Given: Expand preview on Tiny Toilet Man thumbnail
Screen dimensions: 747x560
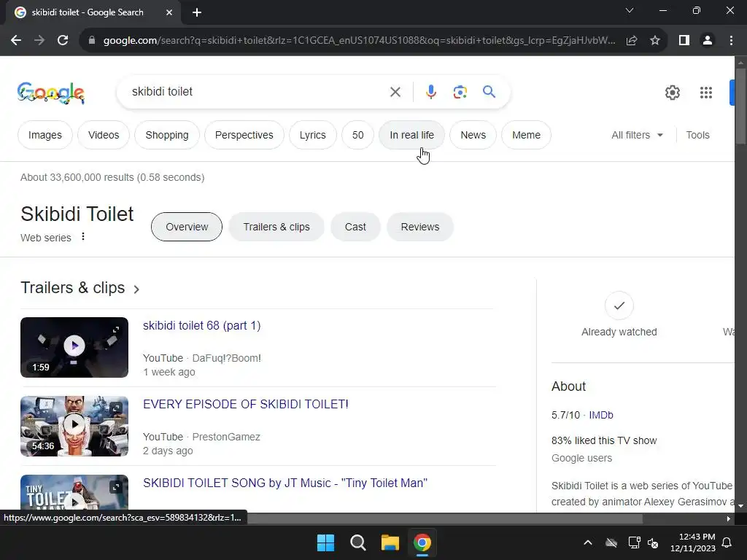Looking at the screenshot, I should click(x=116, y=486).
